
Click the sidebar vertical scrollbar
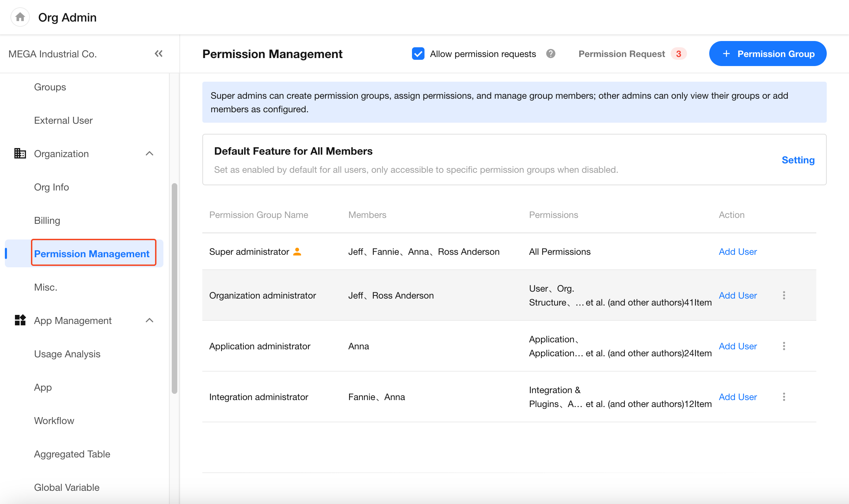pos(175,288)
